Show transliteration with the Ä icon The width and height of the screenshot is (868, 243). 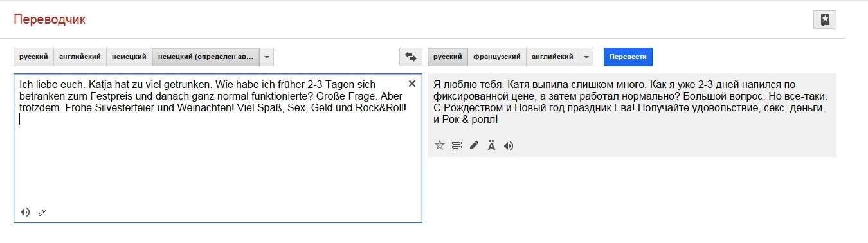tap(491, 145)
